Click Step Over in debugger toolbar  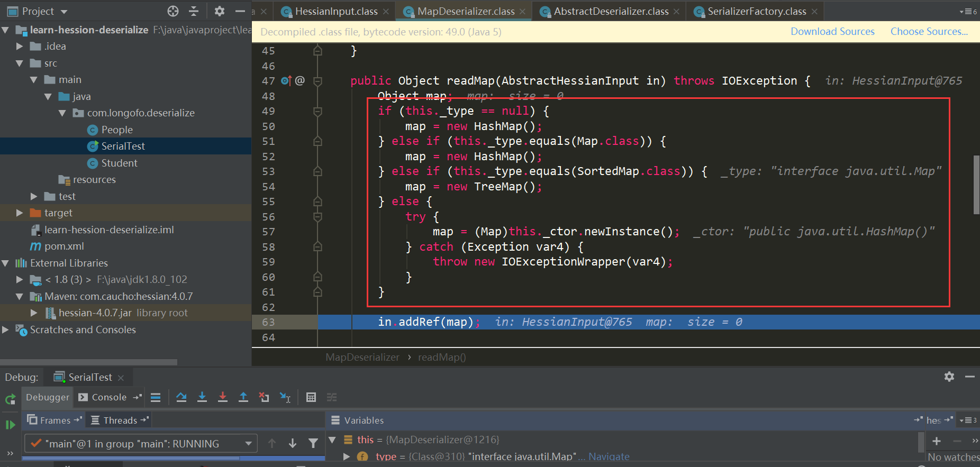pos(181,397)
